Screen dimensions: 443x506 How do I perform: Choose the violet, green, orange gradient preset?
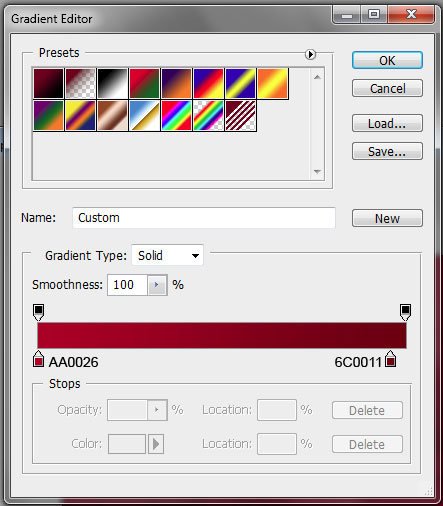pos(48,115)
